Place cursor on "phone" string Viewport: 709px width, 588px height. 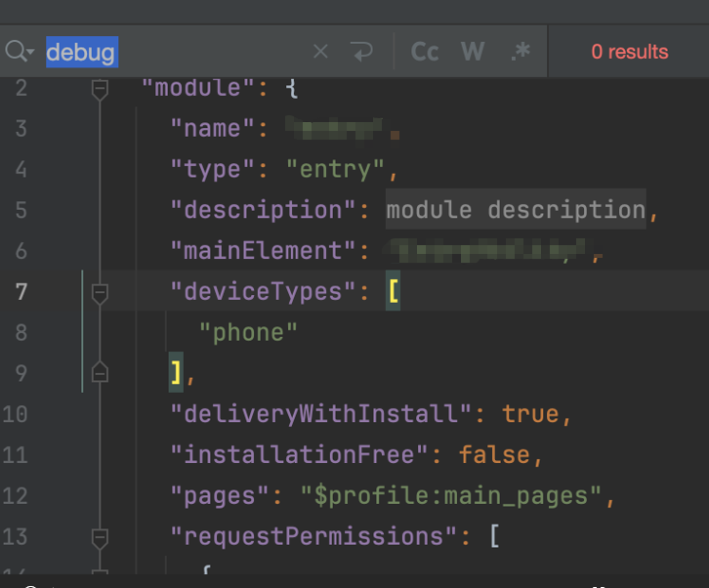tap(248, 332)
